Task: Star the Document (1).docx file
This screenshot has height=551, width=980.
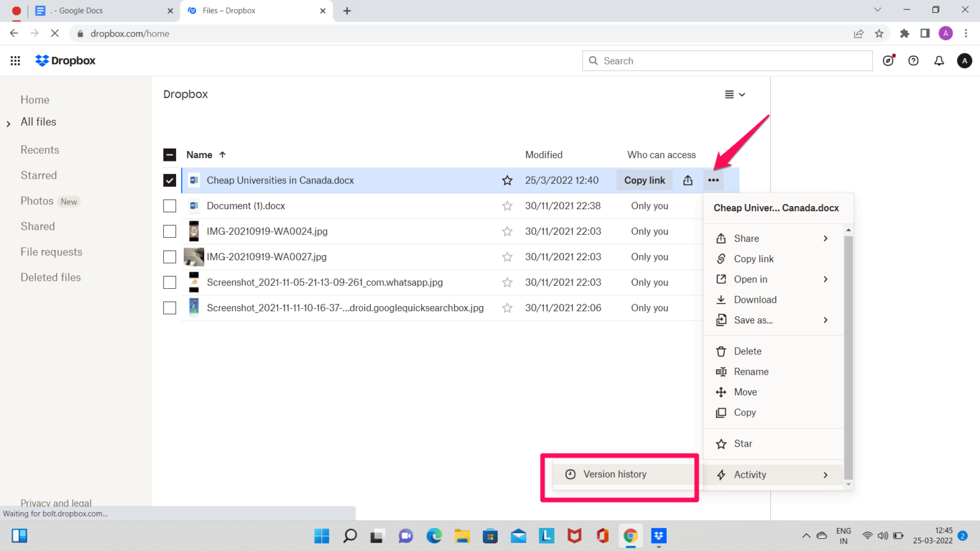Action: (x=507, y=206)
